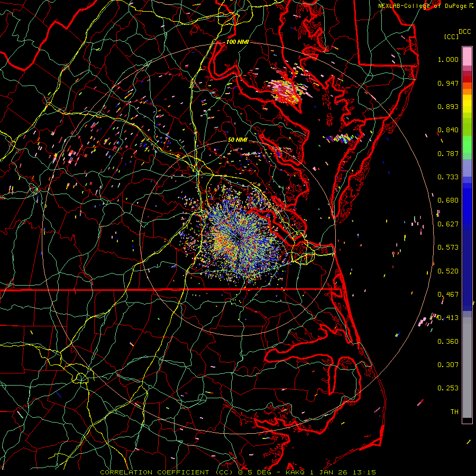The width and height of the screenshot is (476, 476).
Task: Click the 0.360 scale value
Action: pyautogui.click(x=448, y=342)
